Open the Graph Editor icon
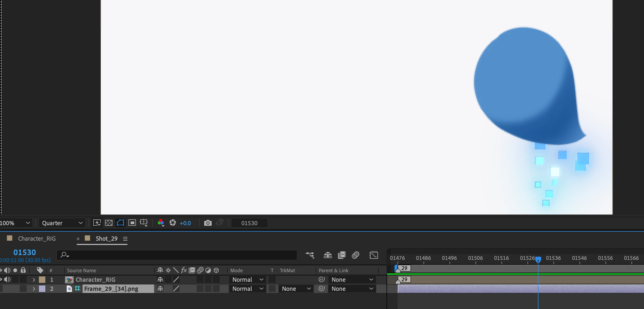Viewport: 644px width, 309px height. point(374,255)
